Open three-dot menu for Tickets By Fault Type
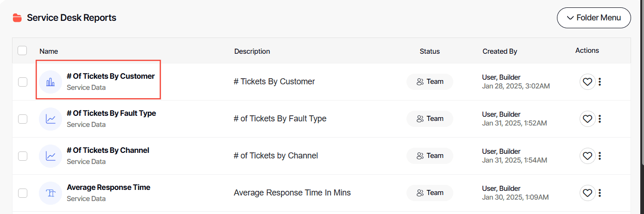The height and width of the screenshot is (214, 644). click(600, 119)
